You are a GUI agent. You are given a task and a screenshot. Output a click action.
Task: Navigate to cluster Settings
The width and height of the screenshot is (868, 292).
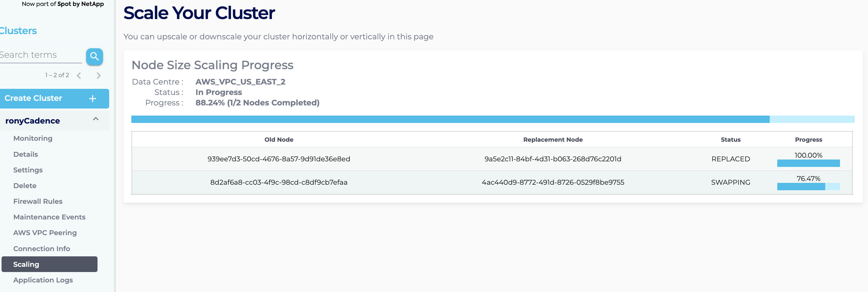28,170
